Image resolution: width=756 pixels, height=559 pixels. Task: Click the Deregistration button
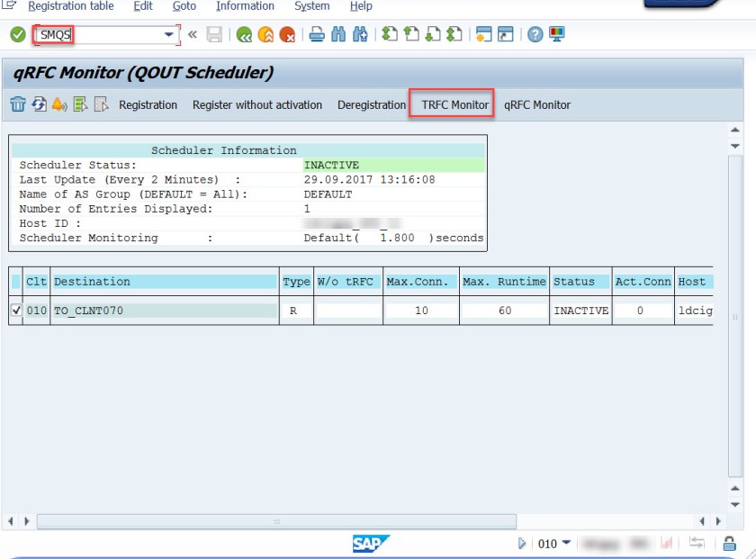tap(372, 104)
